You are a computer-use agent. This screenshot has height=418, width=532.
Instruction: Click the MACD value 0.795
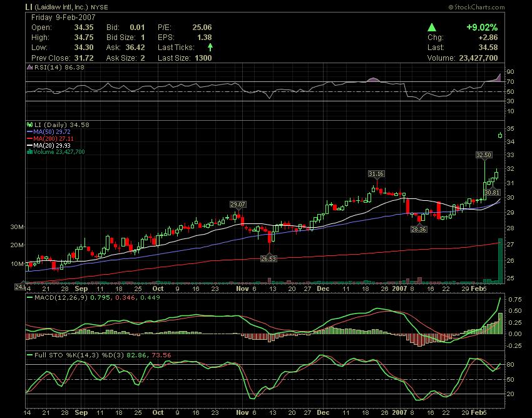100,298
